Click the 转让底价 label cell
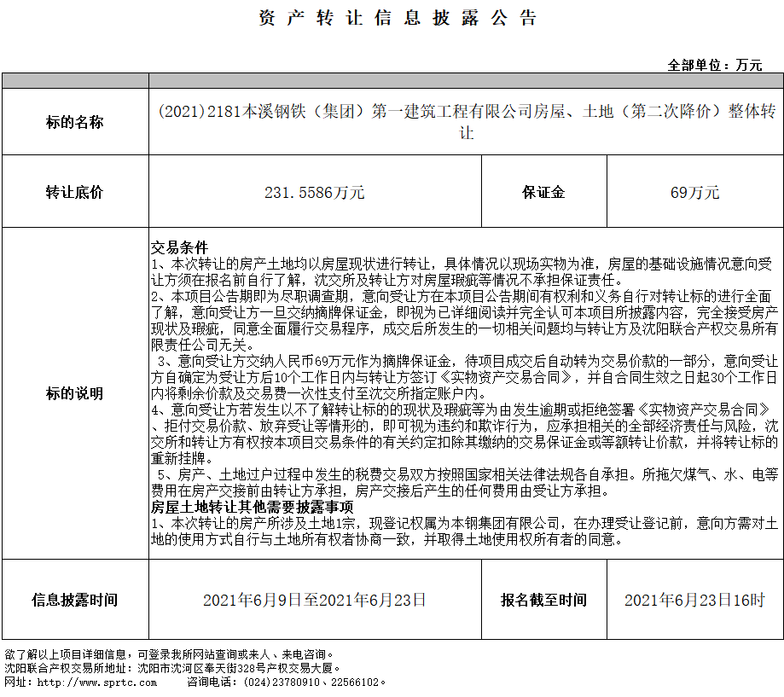784x697 pixels. (x=74, y=192)
